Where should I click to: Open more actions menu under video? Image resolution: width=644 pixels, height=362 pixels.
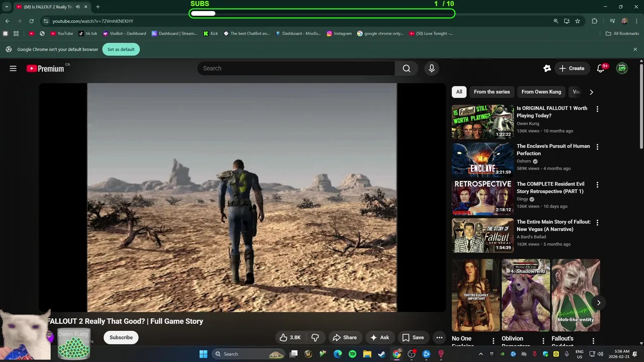[x=439, y=337]
